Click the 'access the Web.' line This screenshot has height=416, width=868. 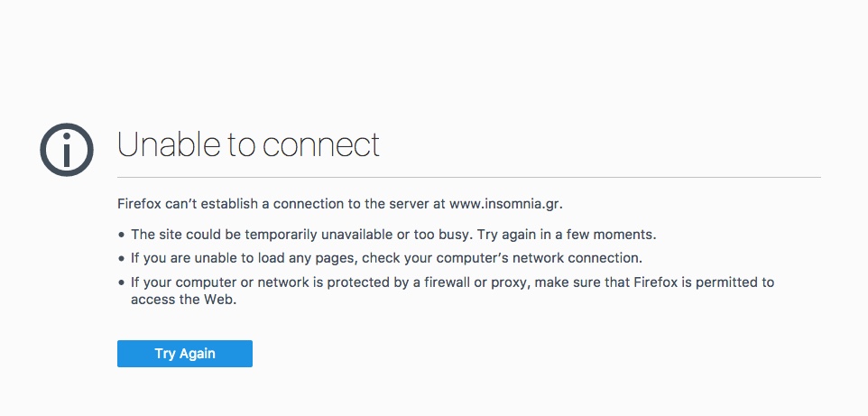click(184, 300)
